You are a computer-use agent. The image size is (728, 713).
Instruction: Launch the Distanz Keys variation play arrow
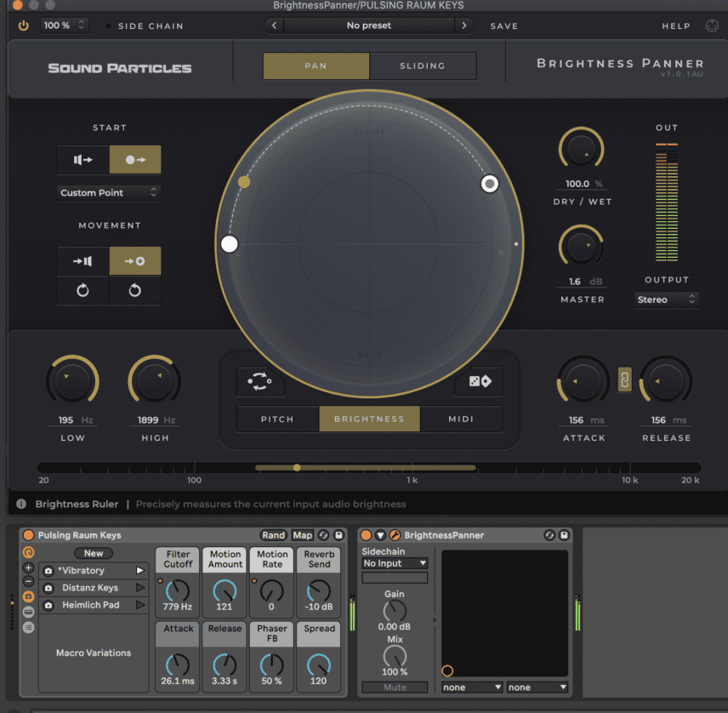tap(139, 588)
